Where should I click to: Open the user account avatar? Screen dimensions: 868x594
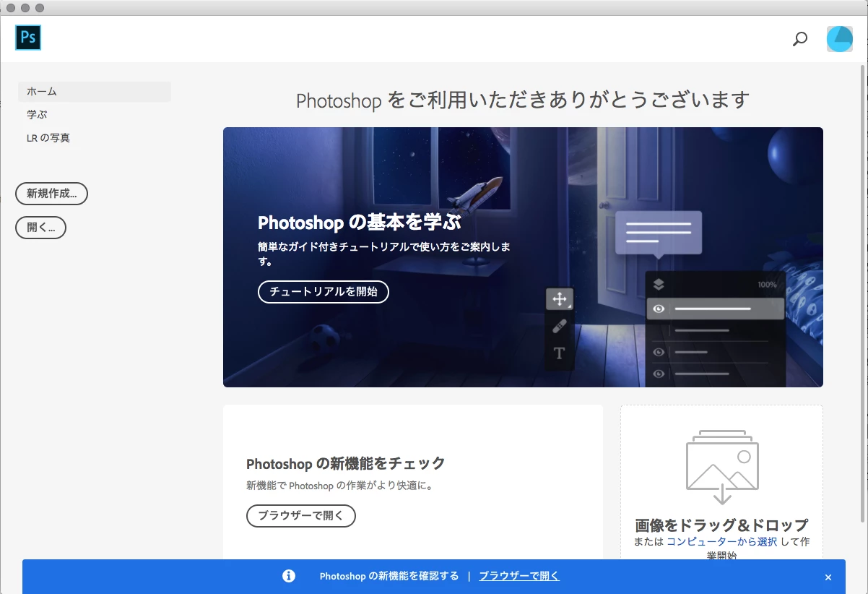pyautogui.click(x=840, y=39)
